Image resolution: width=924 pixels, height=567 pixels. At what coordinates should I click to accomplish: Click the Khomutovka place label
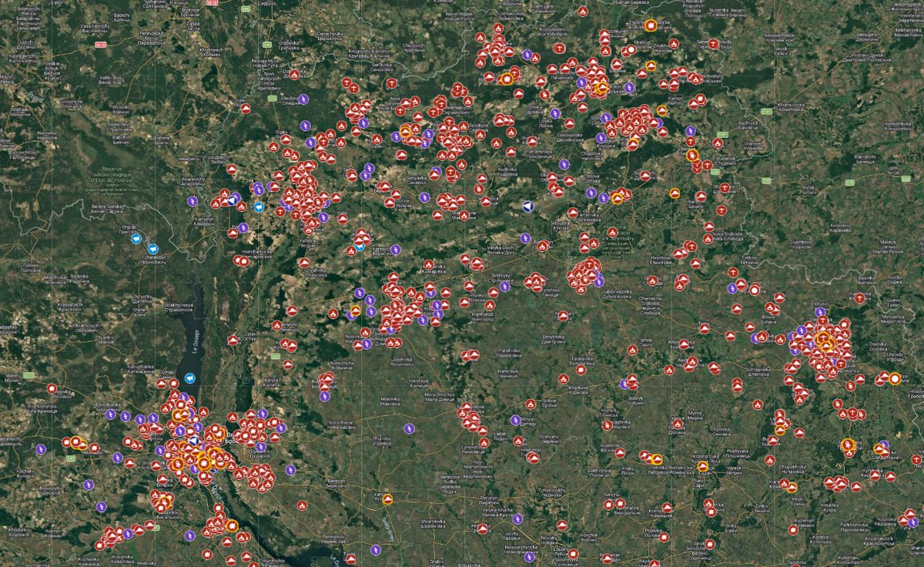coord(792,106)
